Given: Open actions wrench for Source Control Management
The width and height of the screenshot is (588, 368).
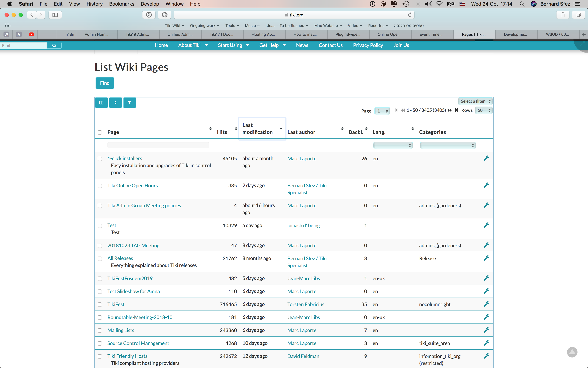Looking at the screenshot, I should (486, 343).
